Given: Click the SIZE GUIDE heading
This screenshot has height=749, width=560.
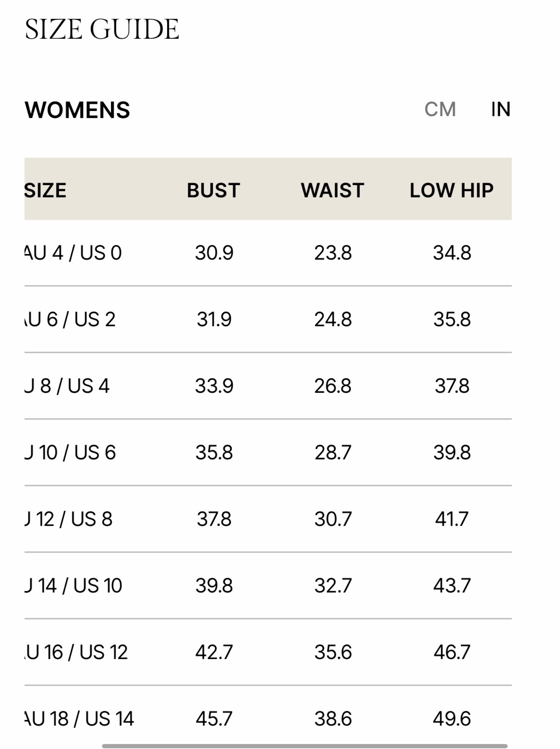Looking at the screenshot, I should click(x=102, y=29).
